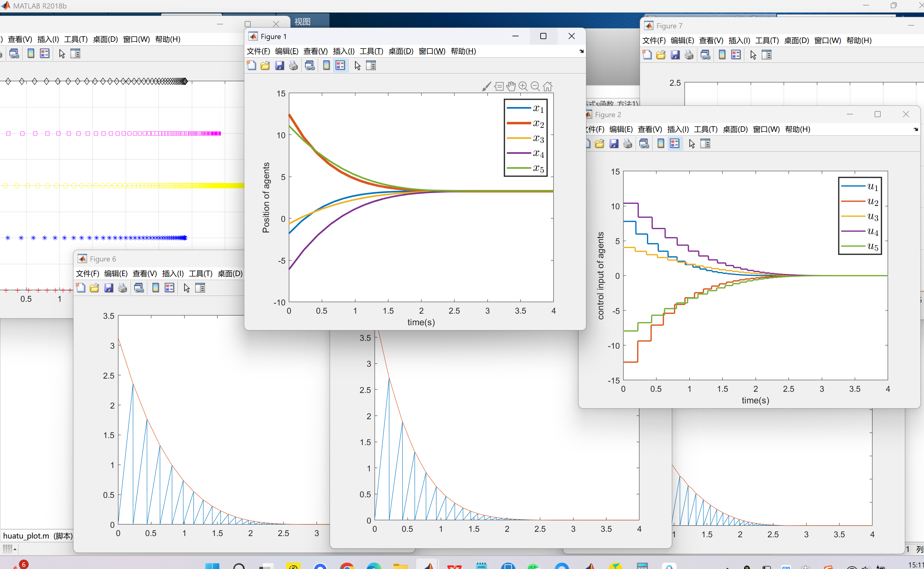Screen dimensions: 924x569
Task: Click dock arrow at Figure 1 menu bar right
Action: point(581,51)
